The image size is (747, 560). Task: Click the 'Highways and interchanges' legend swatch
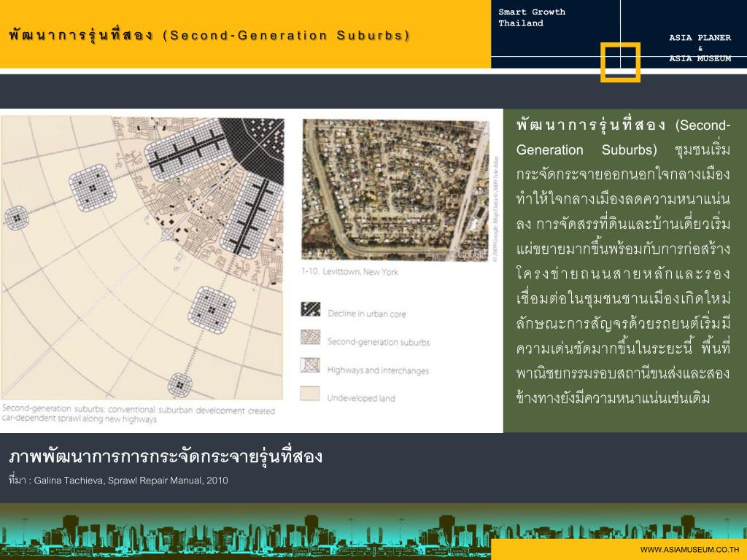click(x=310, y=365)
